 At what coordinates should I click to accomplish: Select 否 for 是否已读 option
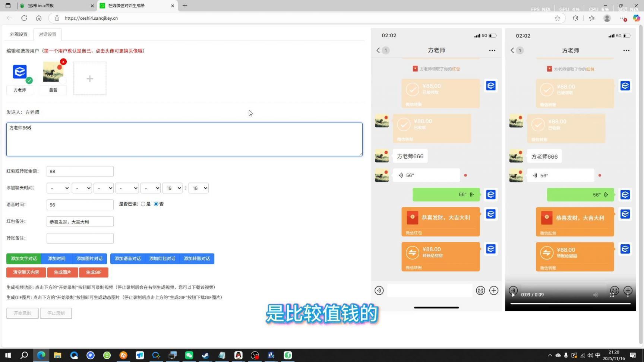point(156,204)
